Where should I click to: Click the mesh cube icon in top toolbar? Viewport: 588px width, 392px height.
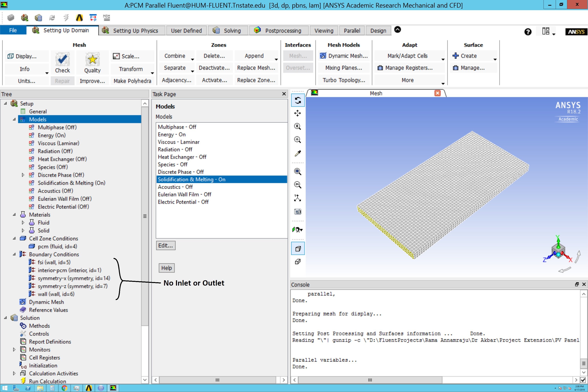(x=11, y=17)
